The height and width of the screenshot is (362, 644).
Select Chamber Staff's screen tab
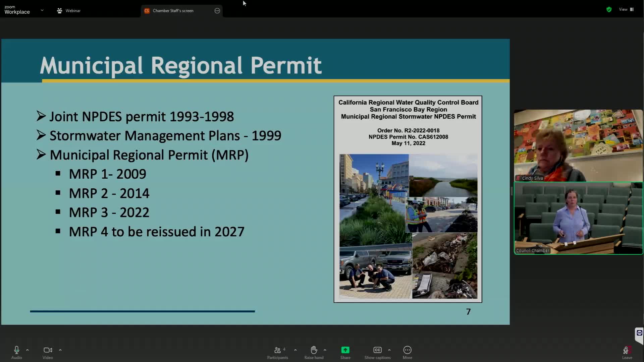coord(173,11)
